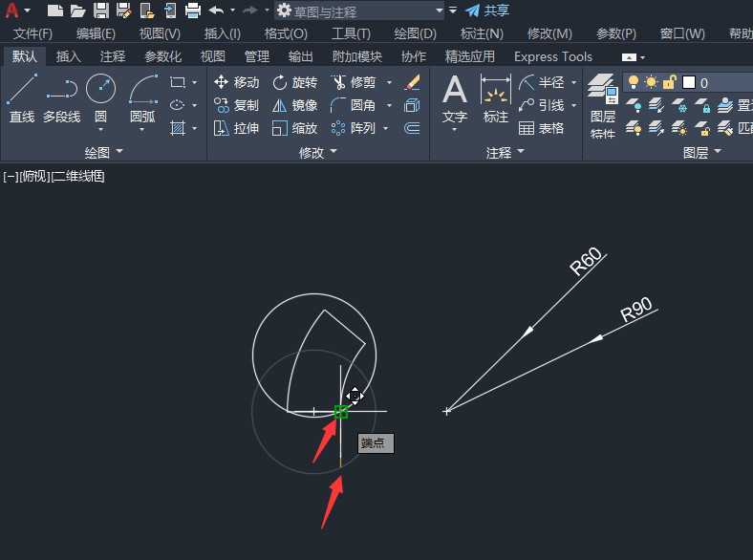Activate the Move (移动) command

(236, 82)
